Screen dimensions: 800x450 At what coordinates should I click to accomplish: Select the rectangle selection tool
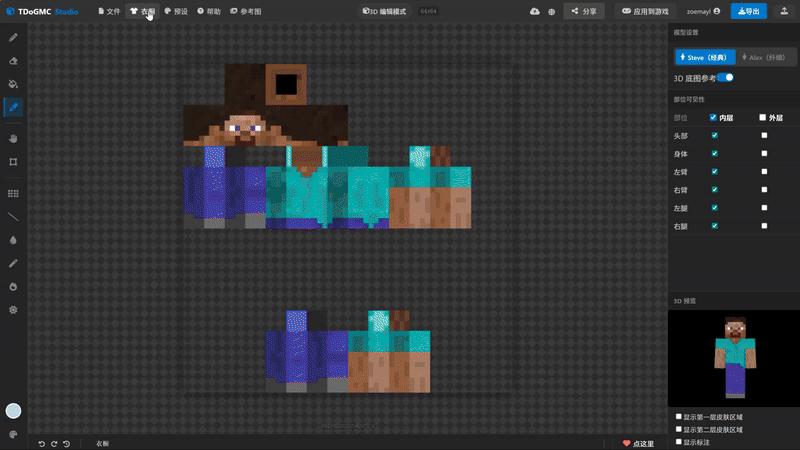[13, 162]
